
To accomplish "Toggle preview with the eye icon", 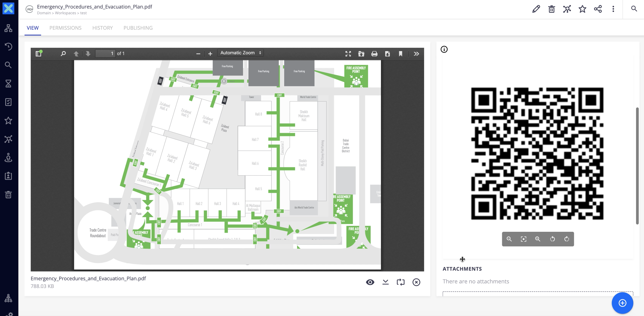I will point(370,282).
